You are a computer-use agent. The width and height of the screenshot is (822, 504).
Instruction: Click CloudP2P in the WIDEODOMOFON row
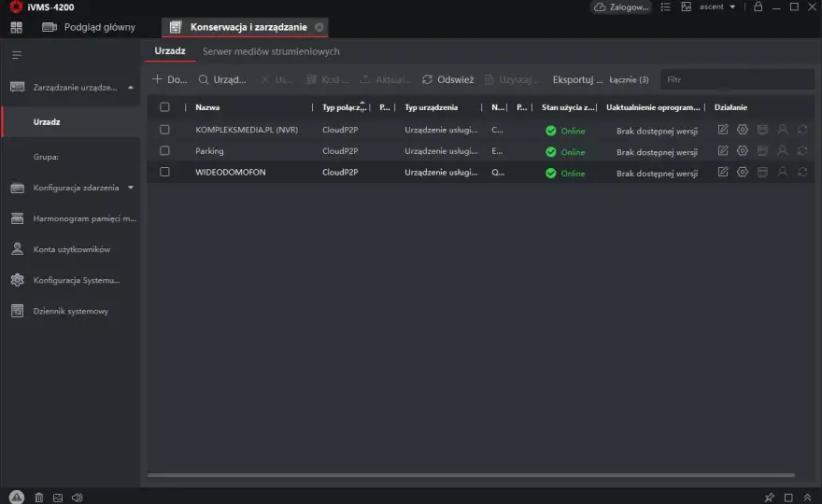(x=340, y=172)
